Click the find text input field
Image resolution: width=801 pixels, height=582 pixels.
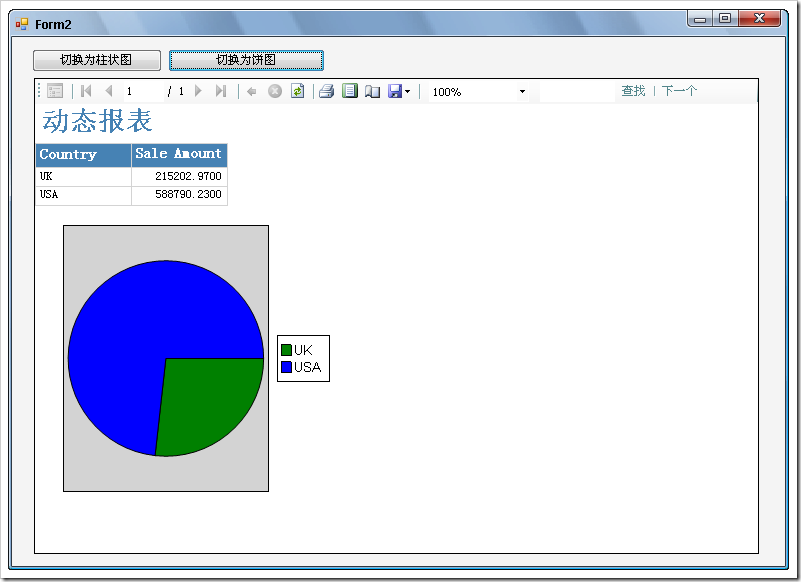[x=577, y=91]
